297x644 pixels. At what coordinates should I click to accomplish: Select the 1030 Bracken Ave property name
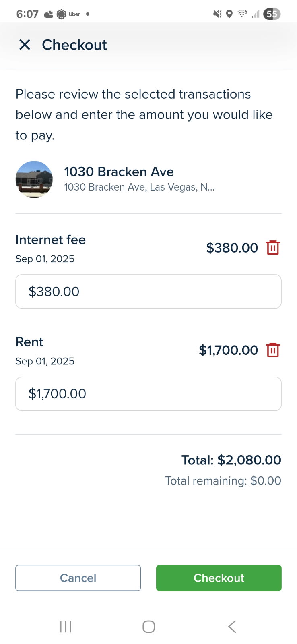119,172
